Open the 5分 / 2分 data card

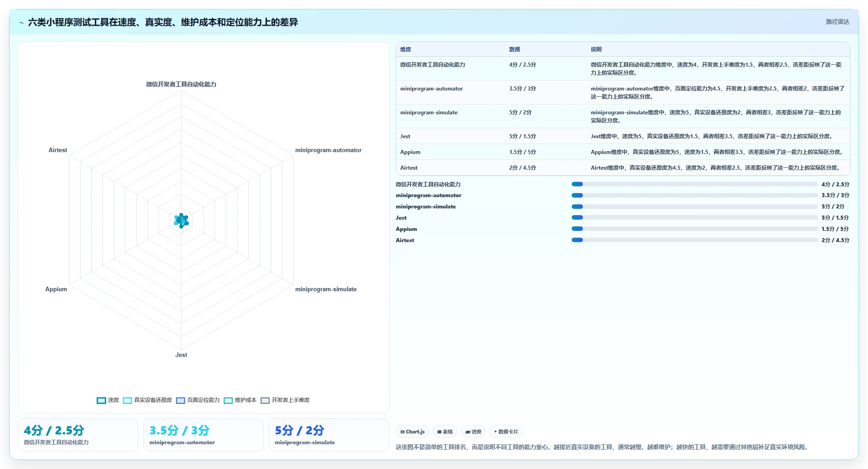329,435
